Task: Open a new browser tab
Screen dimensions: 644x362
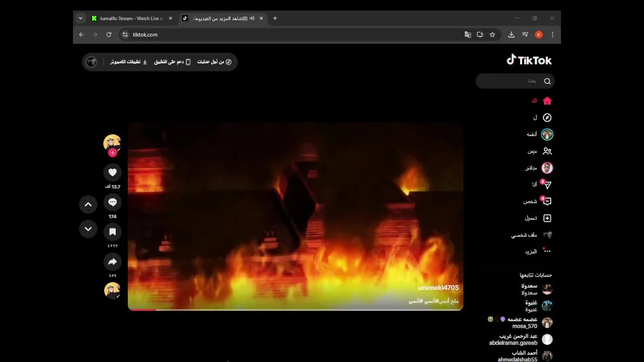Action: click(275, 18)
